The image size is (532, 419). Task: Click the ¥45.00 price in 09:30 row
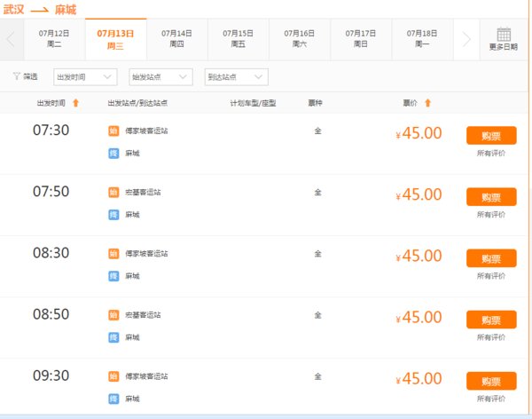coord(419,379)
